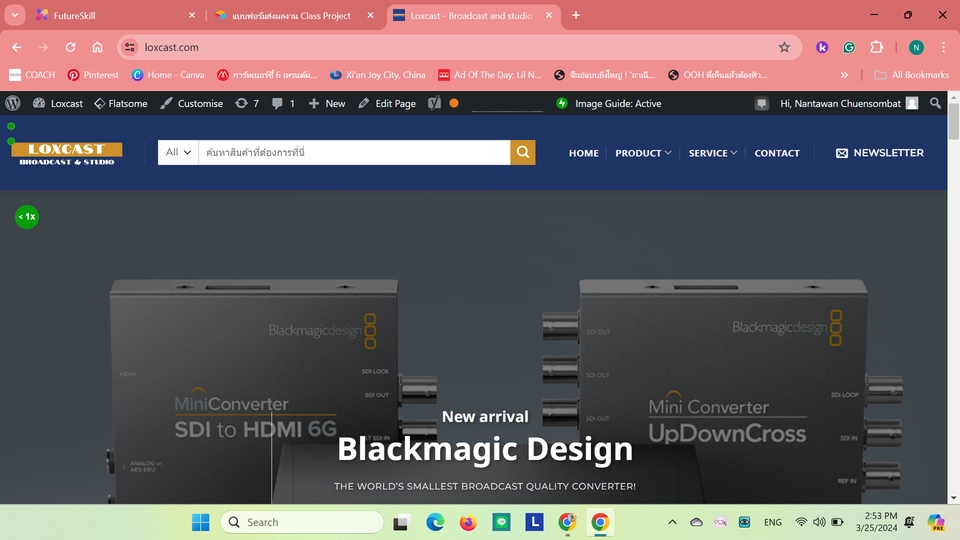The image size is (960, 540).
Task: Show more bookmarks chevron
Action: click(844, 75)
